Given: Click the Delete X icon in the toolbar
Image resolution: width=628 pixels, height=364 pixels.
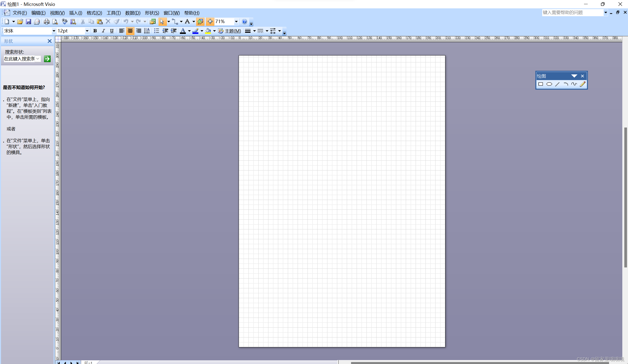Looking at the screenshot, I should coord(108,22).
